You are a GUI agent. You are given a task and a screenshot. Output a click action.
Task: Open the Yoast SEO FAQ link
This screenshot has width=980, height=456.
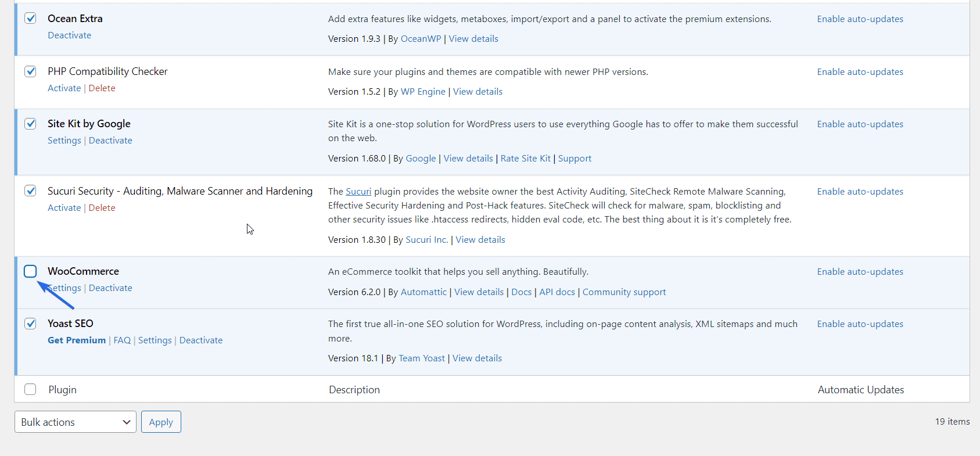pos(122,340)
